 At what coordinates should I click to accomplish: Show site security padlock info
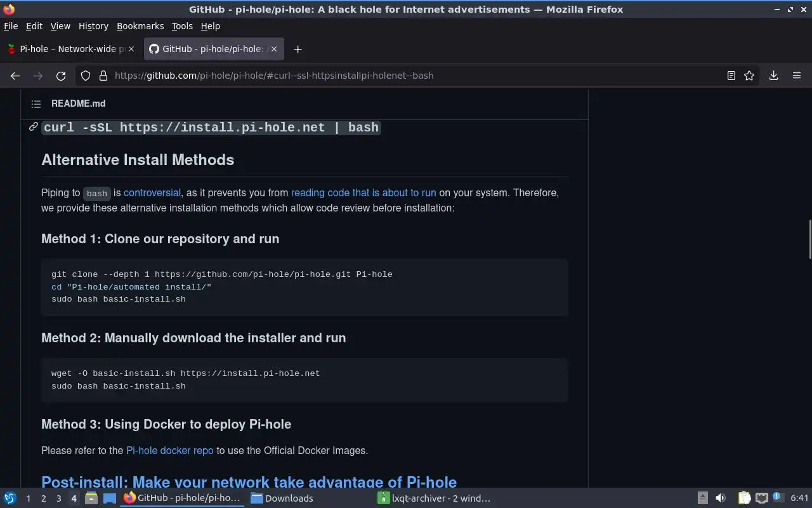[x=103, y=76]
